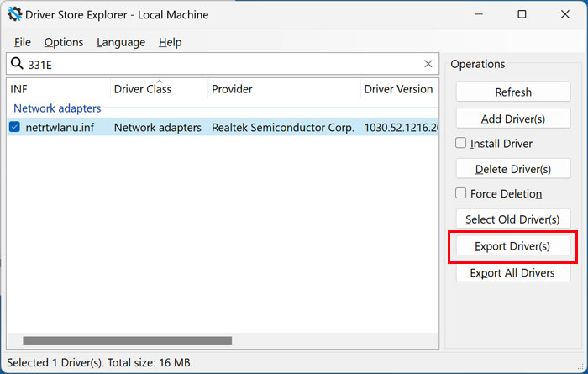Click the 1030.52.1216 driver version cell
This screenshot has height=374, width=588.
401,127
